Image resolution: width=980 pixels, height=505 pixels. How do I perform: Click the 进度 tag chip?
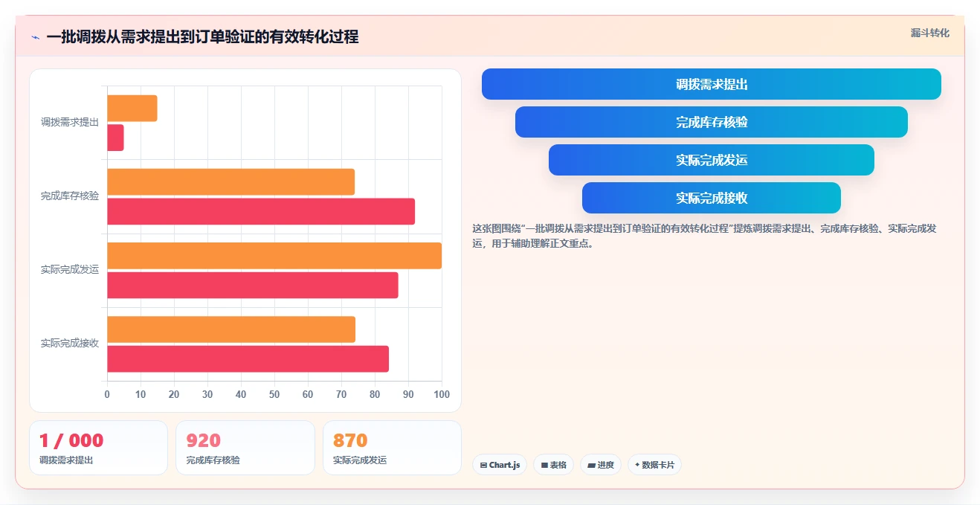pos(601,465)
